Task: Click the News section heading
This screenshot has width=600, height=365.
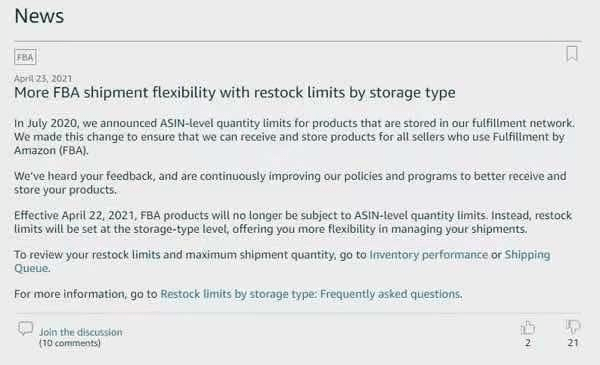Action: pos(39,16)
